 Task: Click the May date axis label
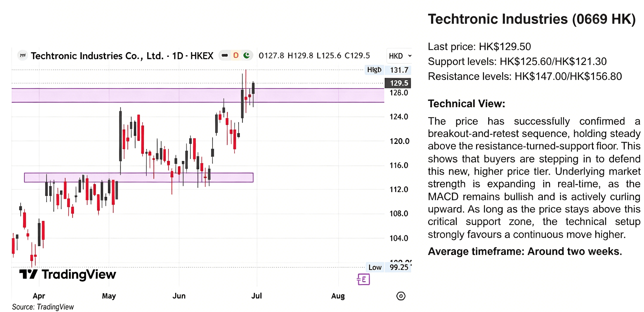coord(109,296)
